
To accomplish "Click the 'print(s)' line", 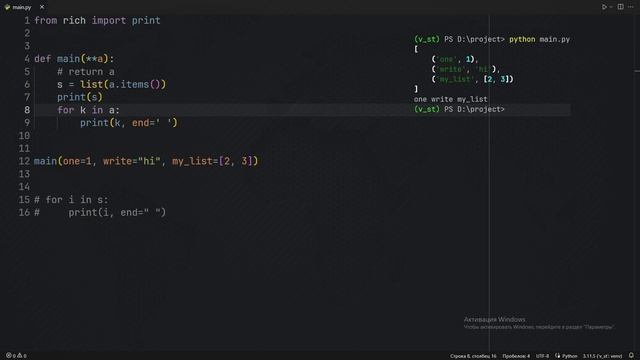I will coord(80,97).
